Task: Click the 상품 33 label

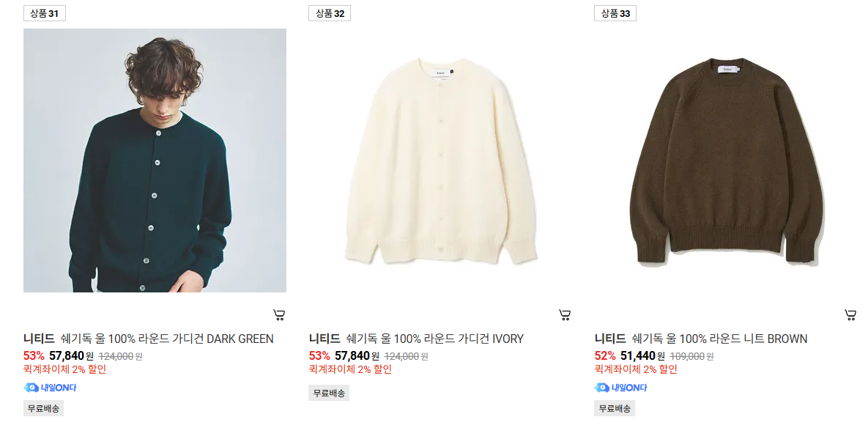Action: (615, 14)
